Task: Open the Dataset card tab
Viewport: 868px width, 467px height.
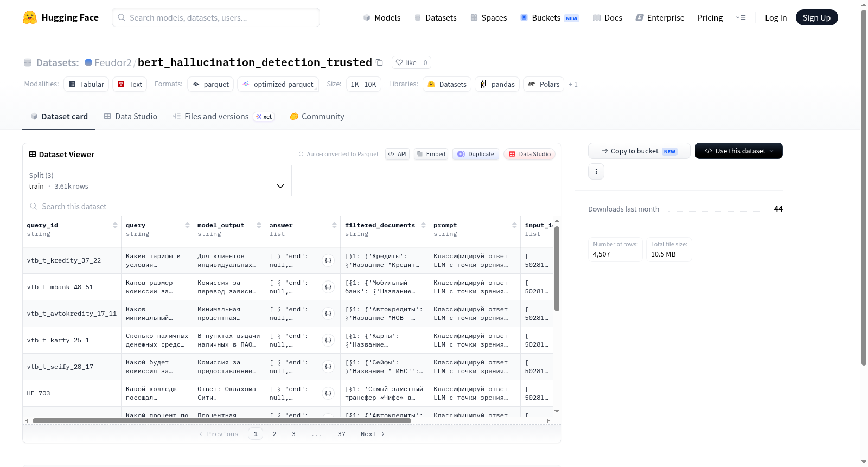Action: click(59, 117)
